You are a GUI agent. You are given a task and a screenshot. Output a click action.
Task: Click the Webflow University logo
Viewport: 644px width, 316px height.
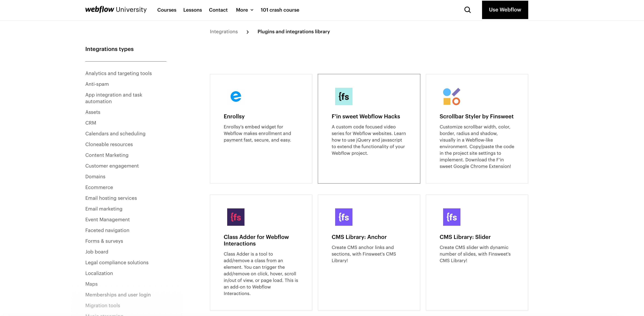point(116,10)
